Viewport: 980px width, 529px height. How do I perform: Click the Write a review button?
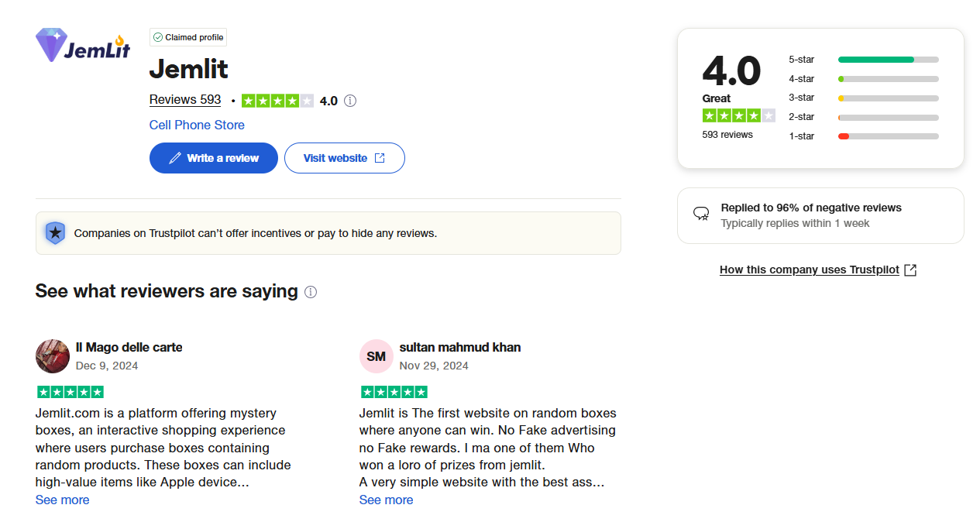[x=214, y=158]
